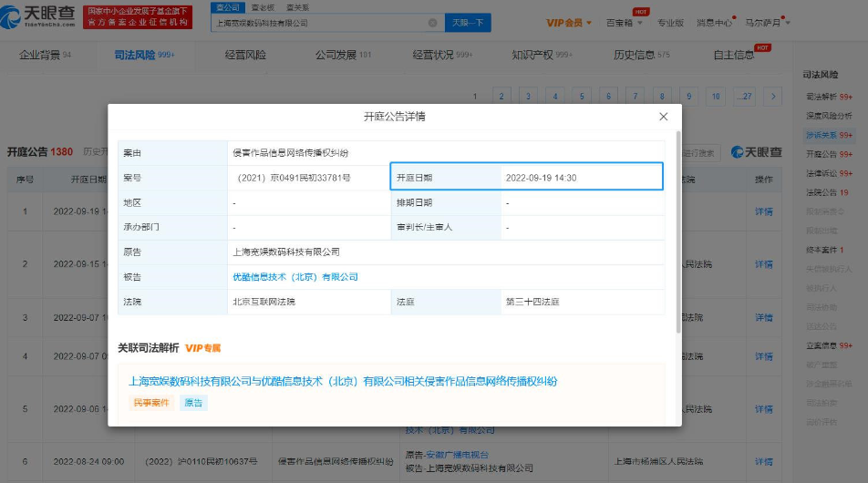Open 立案信息 in right sidebar
The width and height of the screenshot is (868, 483).
coord(829,345)
